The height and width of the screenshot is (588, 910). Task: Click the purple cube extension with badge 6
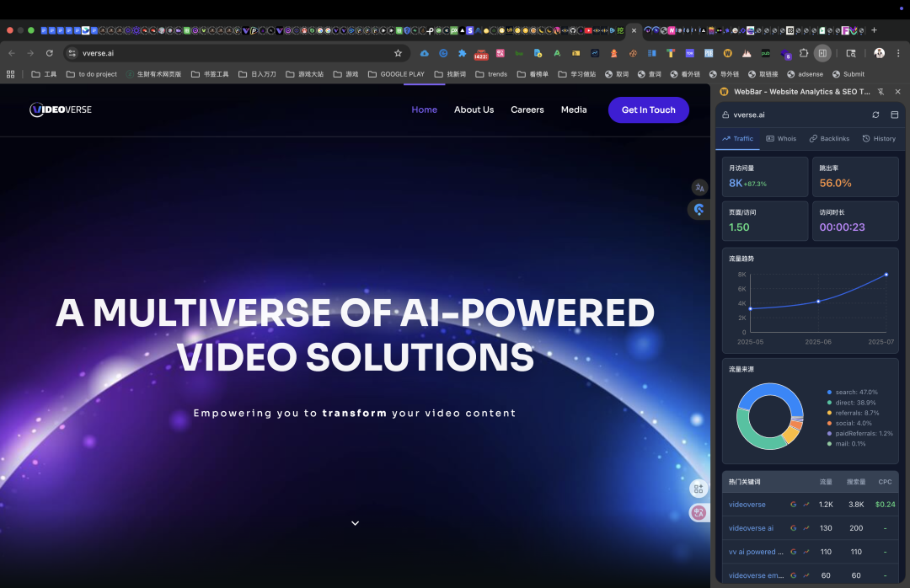(785, 54)
